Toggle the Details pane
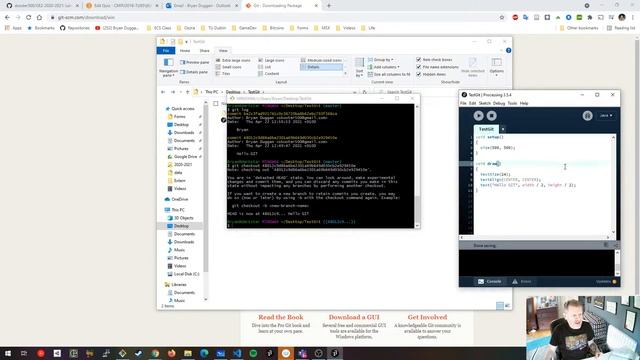Image resolution: width=640 pixels, height=360 pixels. [x=194, y=72]
